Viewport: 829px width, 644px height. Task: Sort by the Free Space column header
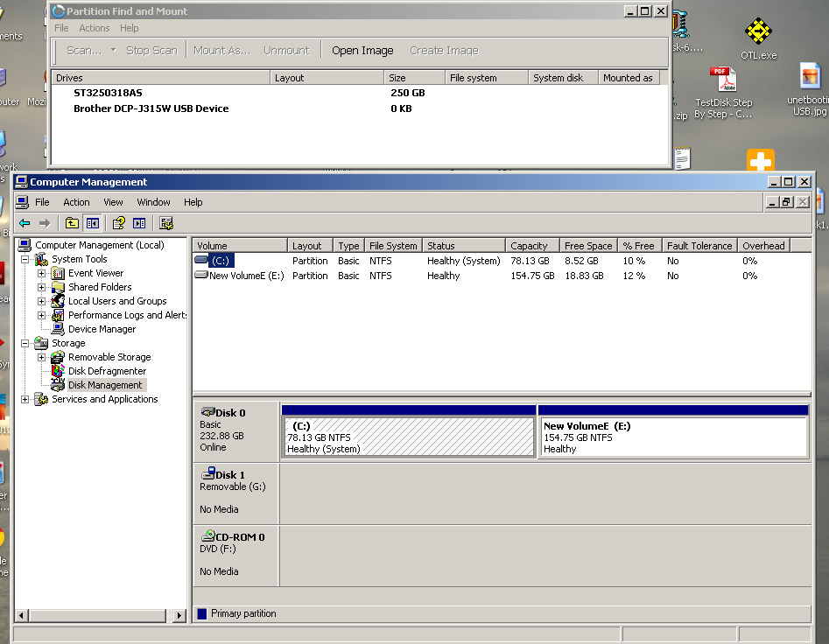(588, 246)
